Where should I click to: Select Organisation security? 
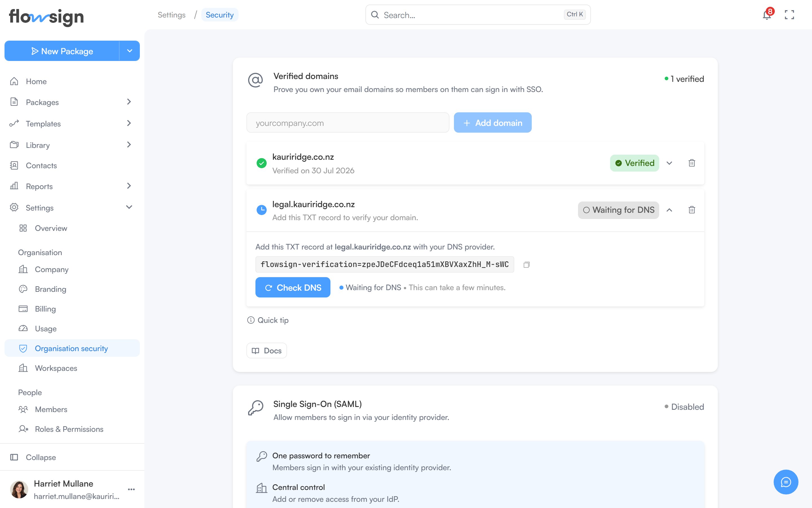(x=72, y=349)
